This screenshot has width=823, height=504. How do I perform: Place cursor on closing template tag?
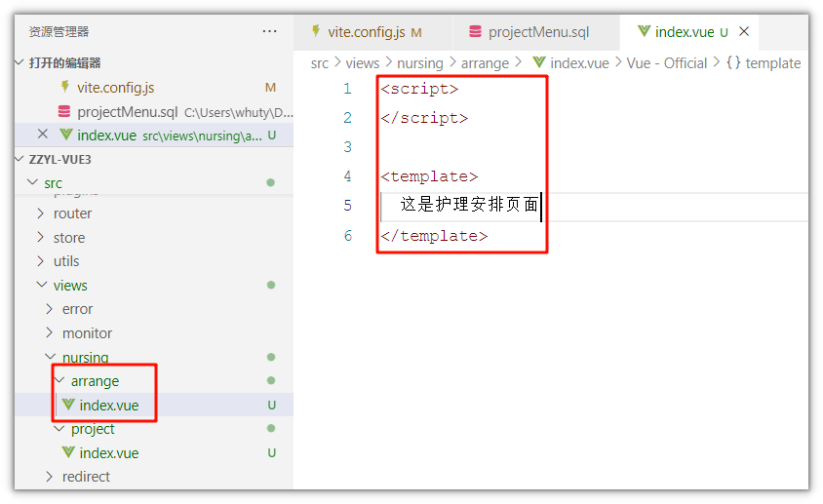pos(434,236)
